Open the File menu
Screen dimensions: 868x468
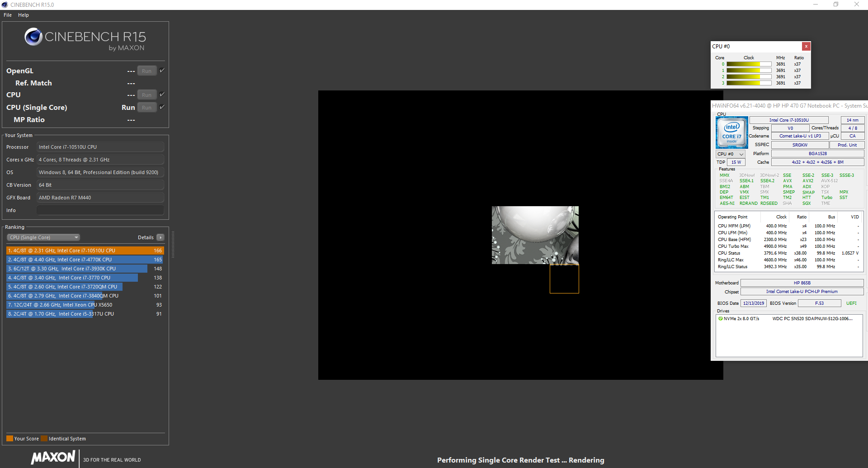point(8,15)
